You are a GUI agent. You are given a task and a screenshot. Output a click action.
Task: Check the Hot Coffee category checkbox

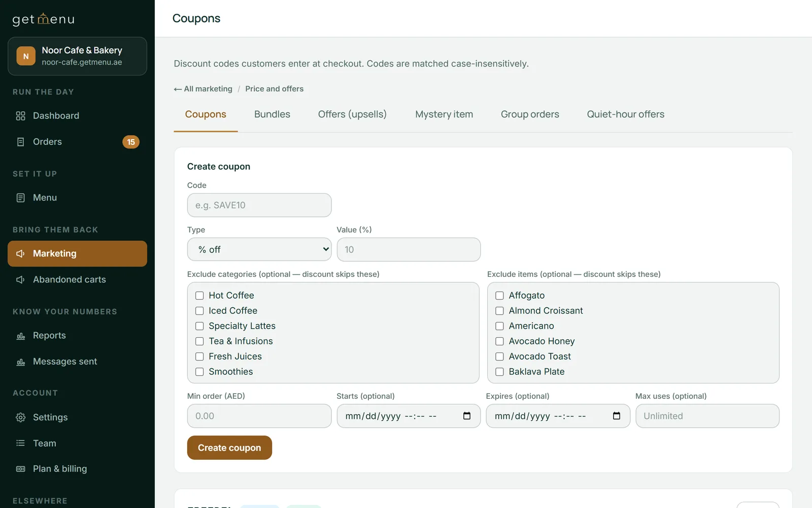click(x=199, y=296)
